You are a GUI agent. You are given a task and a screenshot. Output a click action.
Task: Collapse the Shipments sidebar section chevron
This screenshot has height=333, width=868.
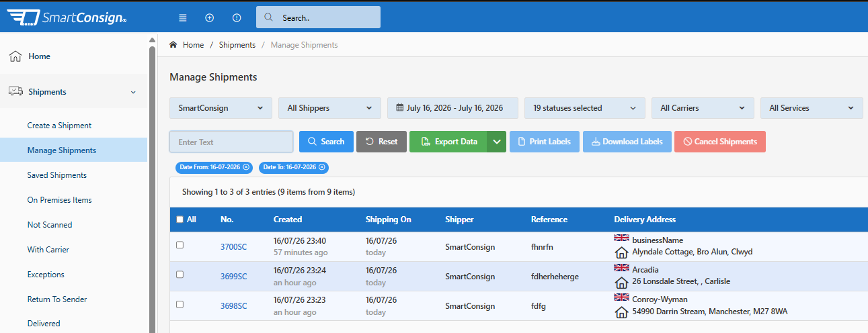pyautogui.click(x=133, y=92)
